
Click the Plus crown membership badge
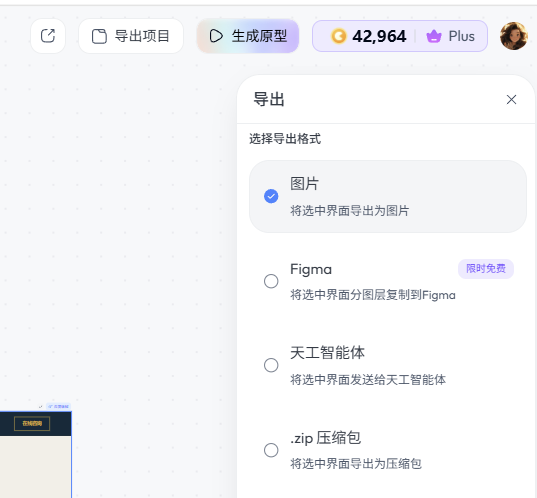pyautogui.click(x=451, y=36)
